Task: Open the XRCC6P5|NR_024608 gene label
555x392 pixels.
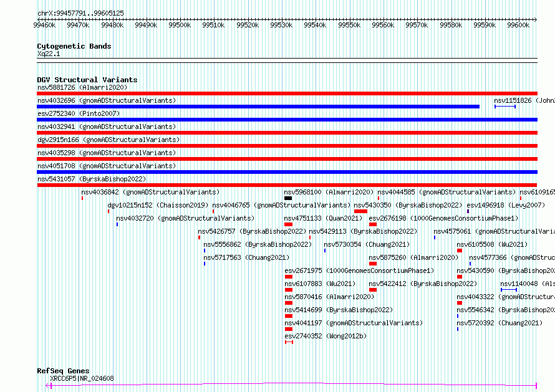Action: [x=82, y=378]
